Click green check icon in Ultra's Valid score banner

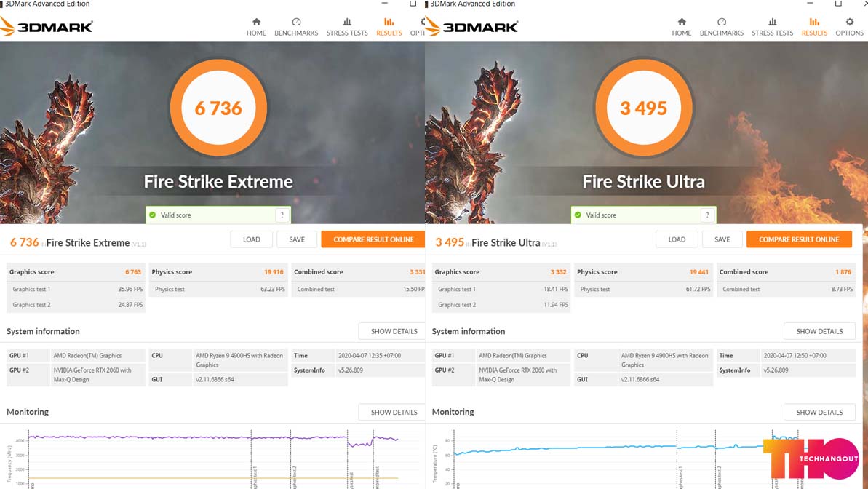[578, 215]
